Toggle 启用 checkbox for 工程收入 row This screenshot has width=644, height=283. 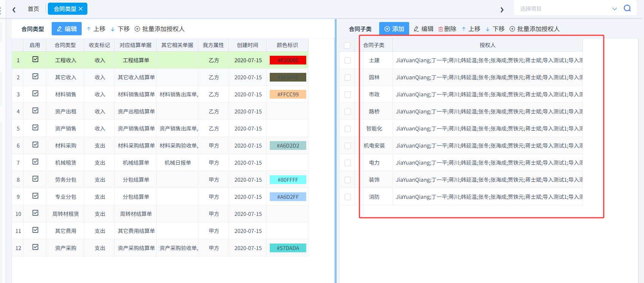[35, 59]
